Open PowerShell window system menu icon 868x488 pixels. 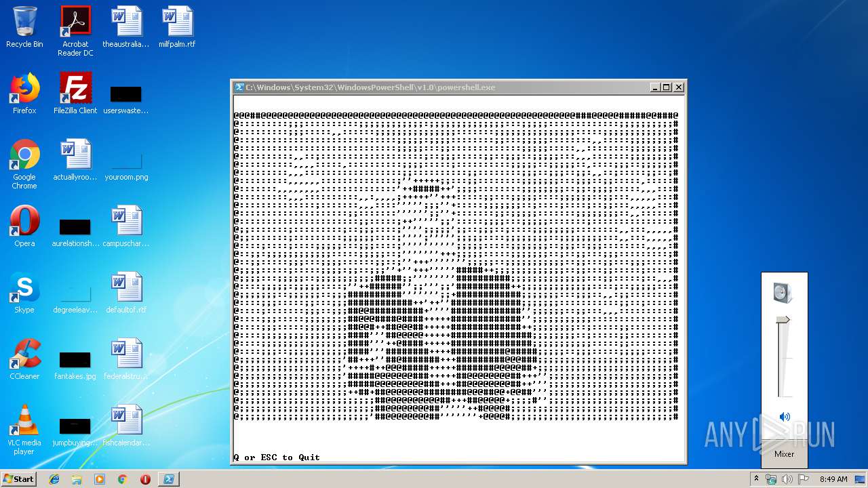(x=239, y=87)
